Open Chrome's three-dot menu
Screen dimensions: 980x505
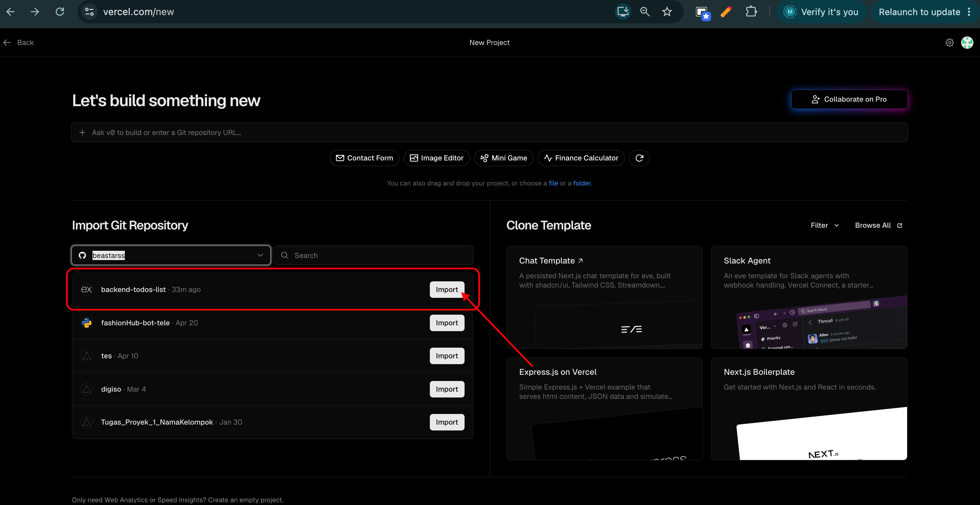click(x=969, y=12)
